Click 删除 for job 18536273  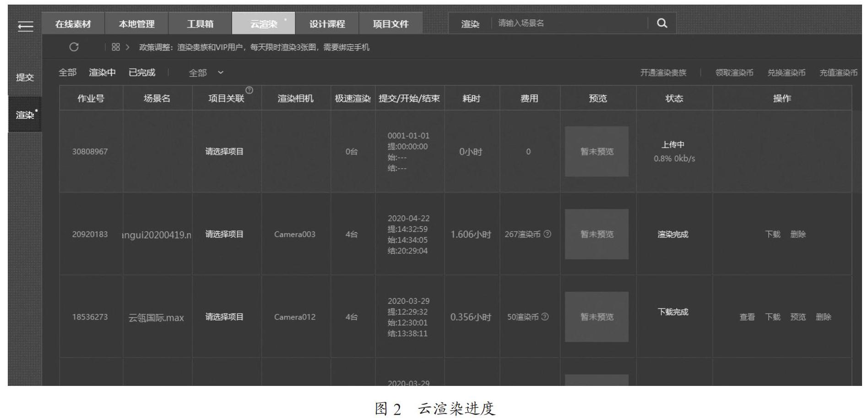[x=824, y=317]
